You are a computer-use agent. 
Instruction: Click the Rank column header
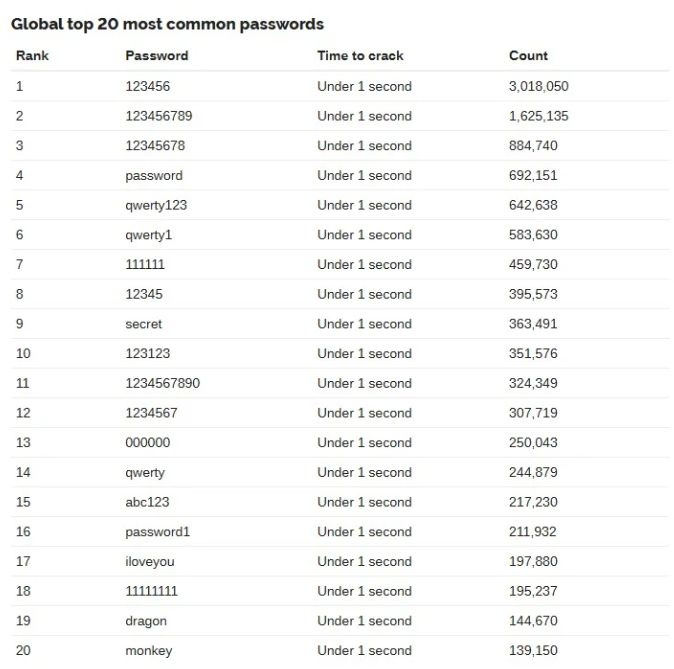(32, 55)
